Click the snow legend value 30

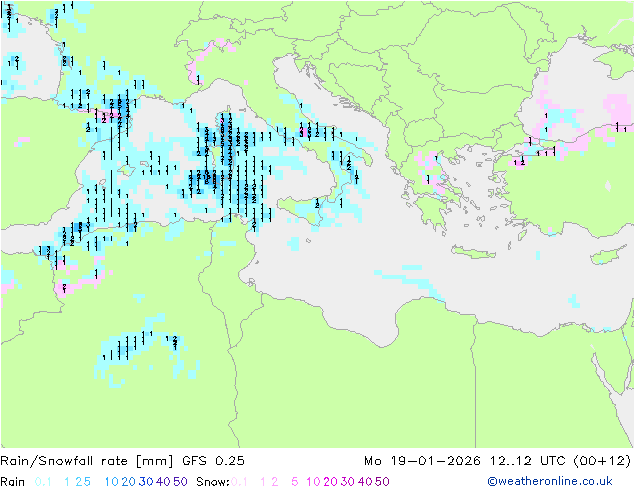[x=348, y=482]
